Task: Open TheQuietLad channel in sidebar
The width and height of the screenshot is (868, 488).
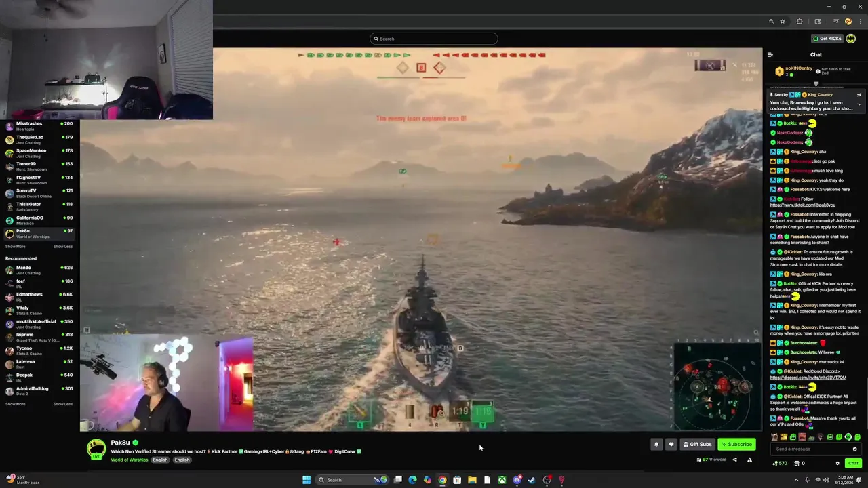Action: point(39,140)
